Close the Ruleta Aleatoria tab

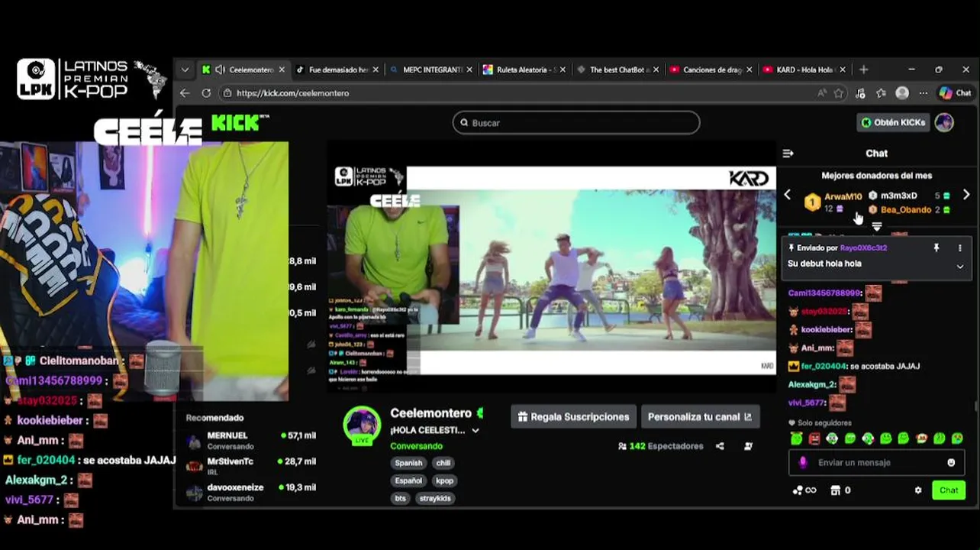563,70
